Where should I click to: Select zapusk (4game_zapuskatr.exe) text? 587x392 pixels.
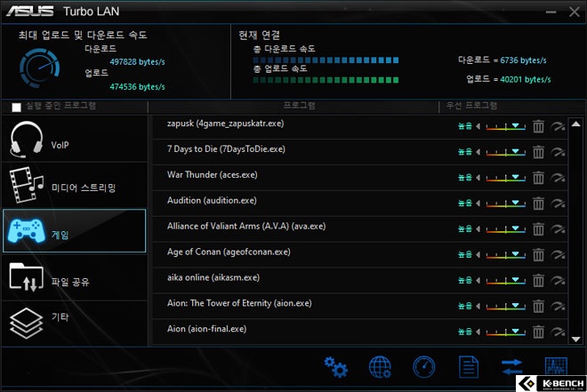click(225, 124)
